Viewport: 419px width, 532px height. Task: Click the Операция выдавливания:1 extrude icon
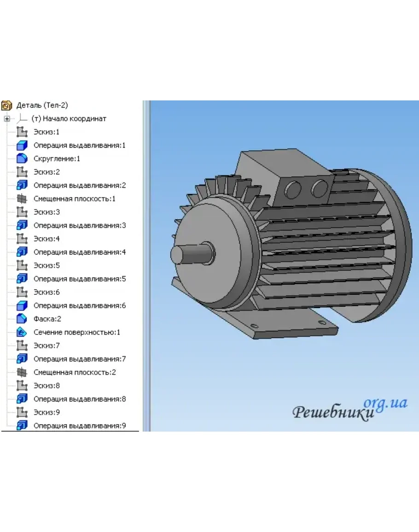pyautogui.click(x=22, y=146)
